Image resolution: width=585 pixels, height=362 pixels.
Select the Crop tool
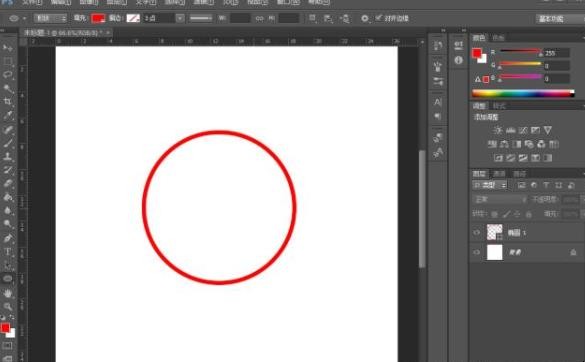click(x=7, y=102)
